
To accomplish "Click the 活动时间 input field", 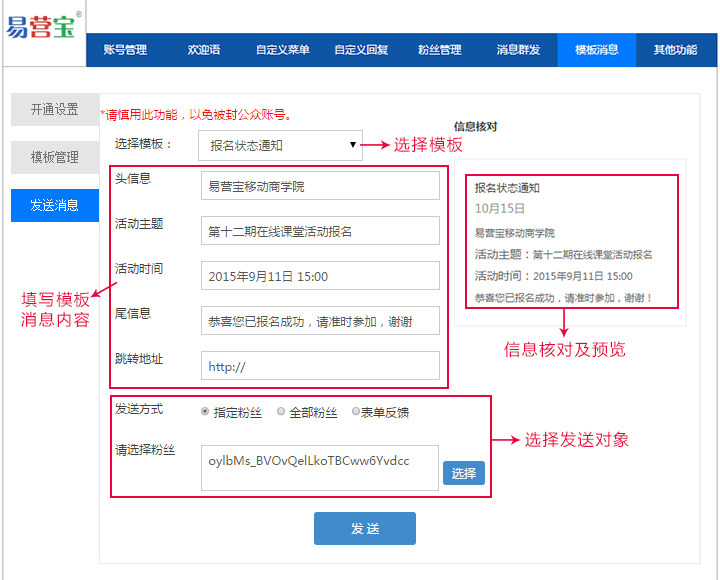I will point(320,276).
